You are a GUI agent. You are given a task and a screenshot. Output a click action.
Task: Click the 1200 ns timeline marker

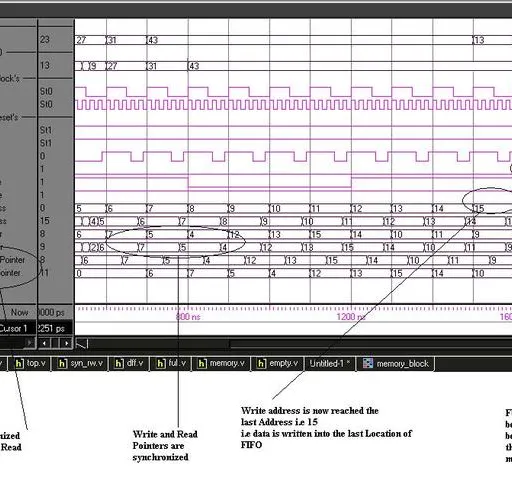tap(351, 316)
